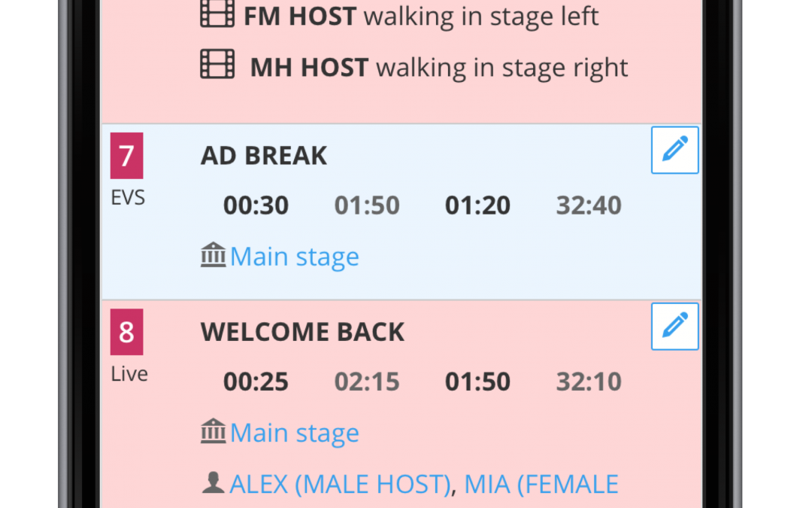This screenshot has width=812, height=508.
Task: Select the number 7 item badge
Action: pos(126,156)
